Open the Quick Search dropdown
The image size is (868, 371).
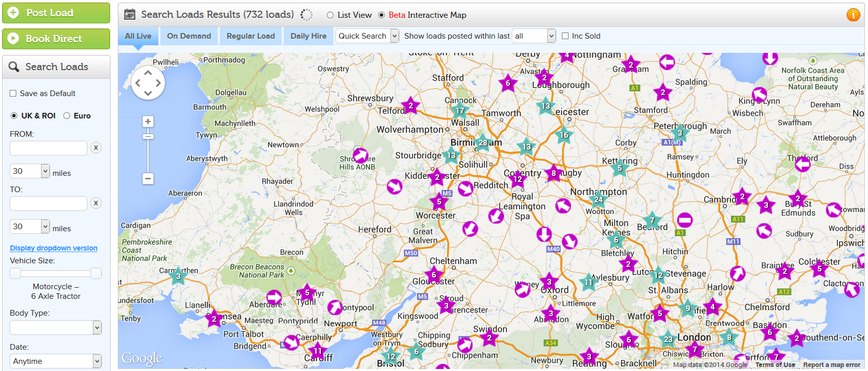click(367, 36)
